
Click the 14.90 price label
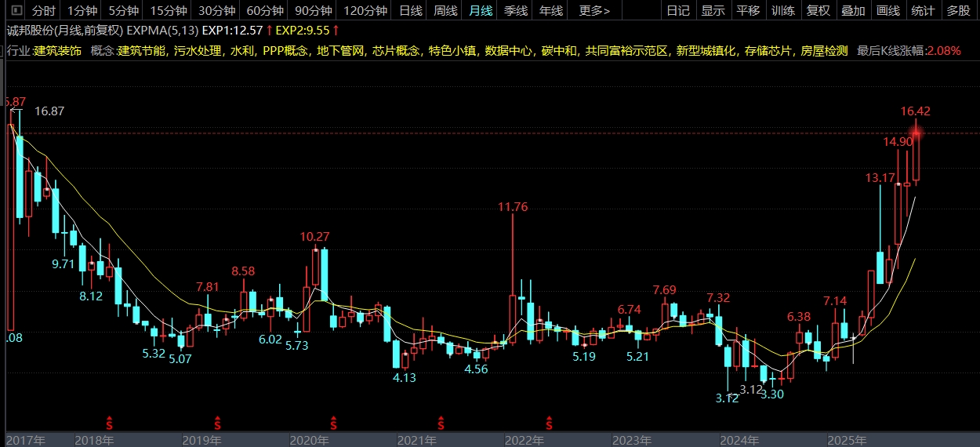pyautogui.click(x=898, y=142)
